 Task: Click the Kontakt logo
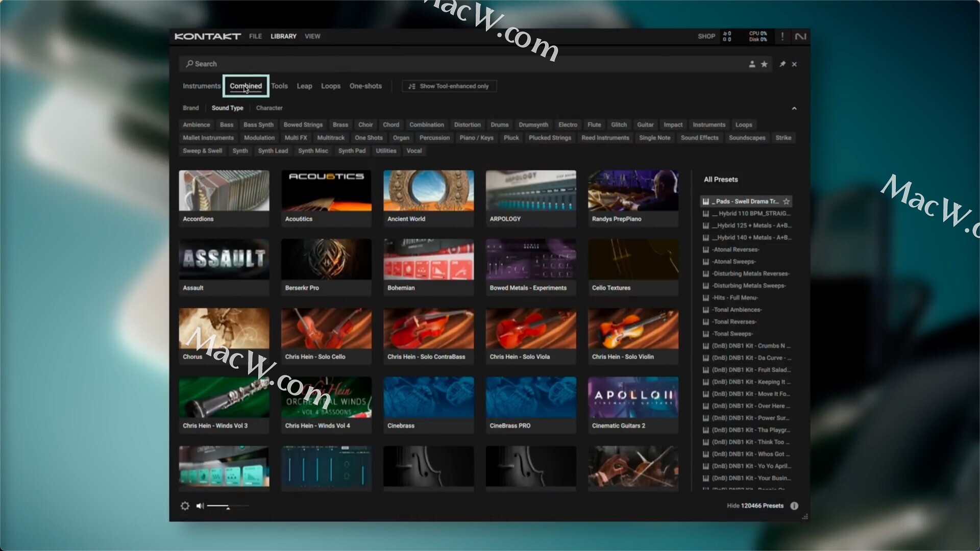click(x=208, y=36)
